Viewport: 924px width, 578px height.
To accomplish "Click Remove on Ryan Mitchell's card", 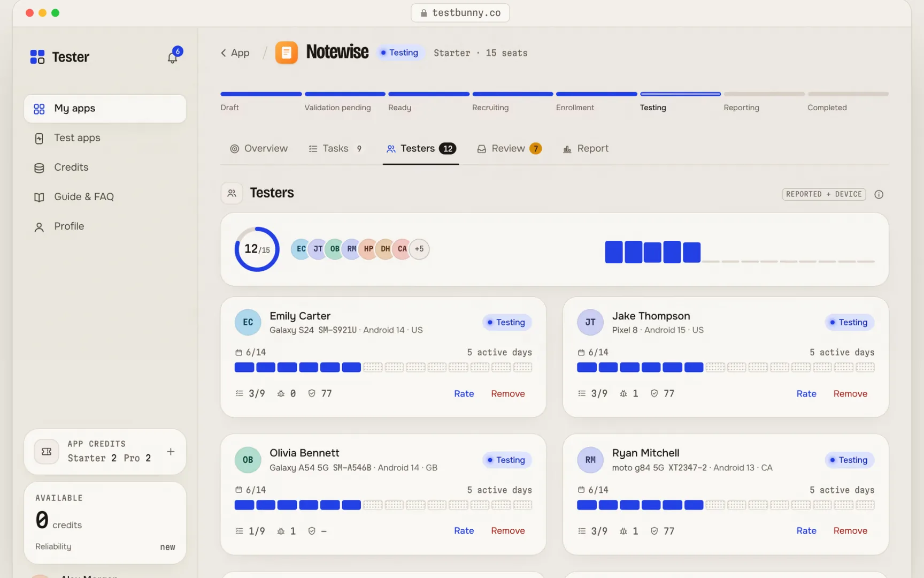I will pyautogui.click(x=850, y=530).
